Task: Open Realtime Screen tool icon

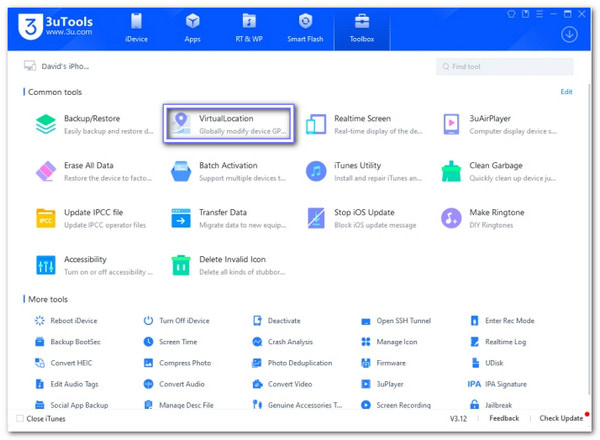Action: (x=316, y=124)
